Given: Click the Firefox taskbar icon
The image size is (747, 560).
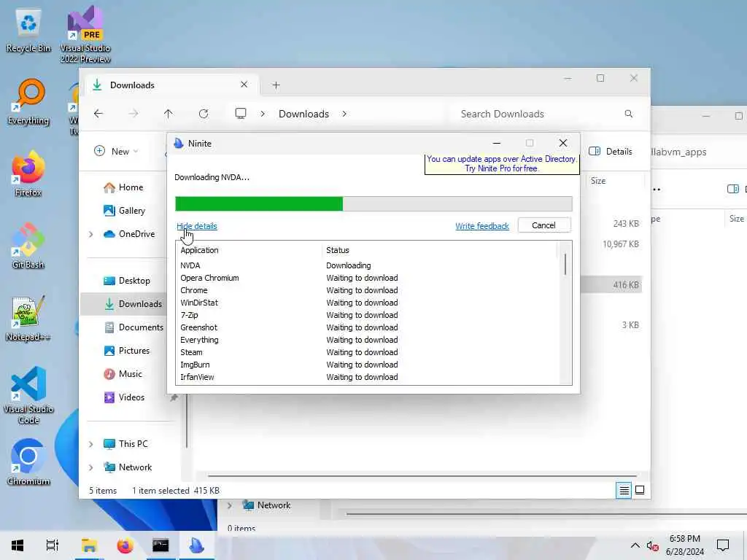Looking at the screenshot, I should tap(125, 545).
